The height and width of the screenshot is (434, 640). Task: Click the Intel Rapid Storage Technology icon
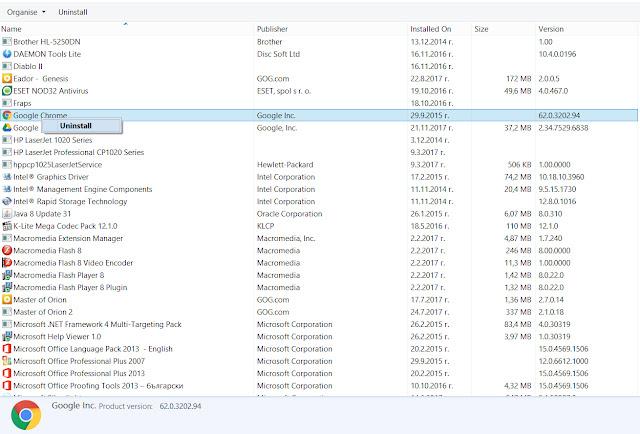coord(7,201)
